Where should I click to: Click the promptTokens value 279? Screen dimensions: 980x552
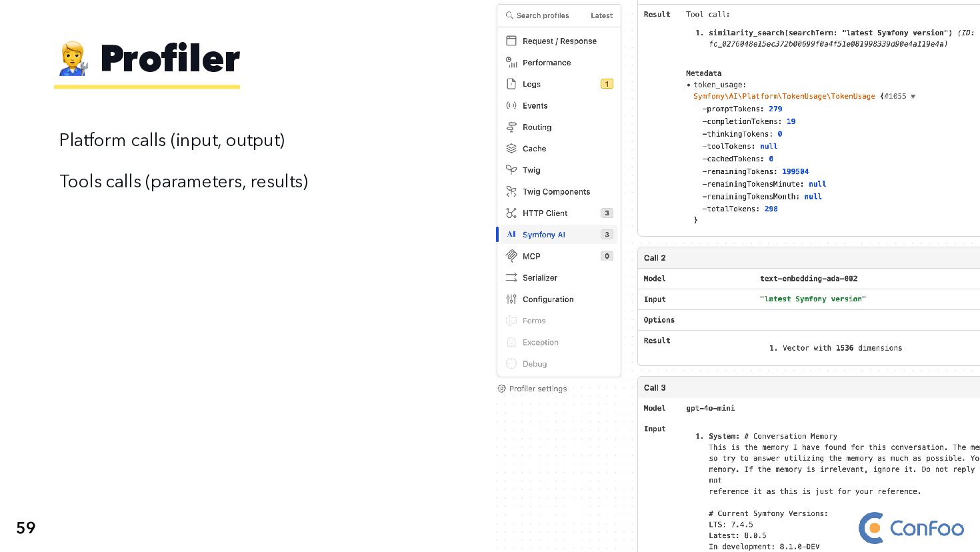[775, 109]
